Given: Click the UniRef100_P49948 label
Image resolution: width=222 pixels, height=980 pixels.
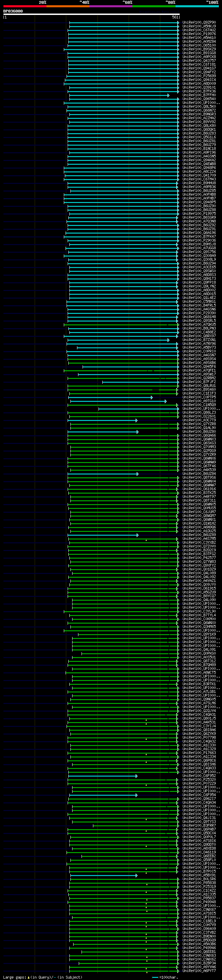Looking at the screenshot, I should tap(199, 902).
